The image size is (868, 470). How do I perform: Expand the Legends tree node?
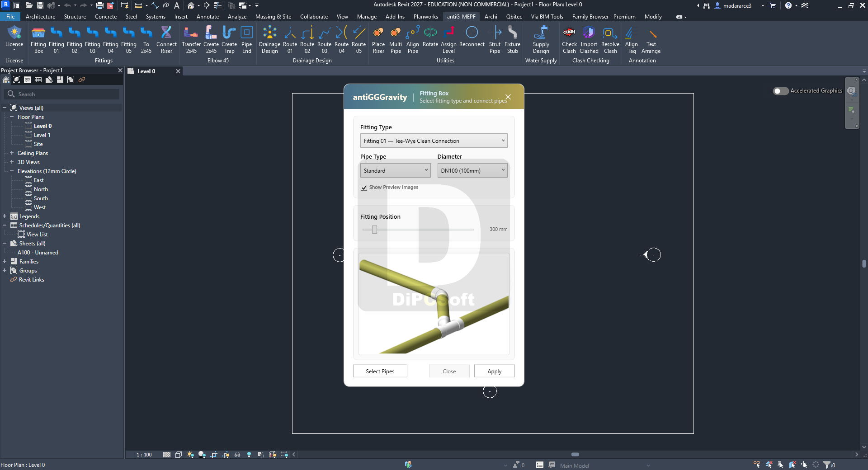tap(5, 216)
